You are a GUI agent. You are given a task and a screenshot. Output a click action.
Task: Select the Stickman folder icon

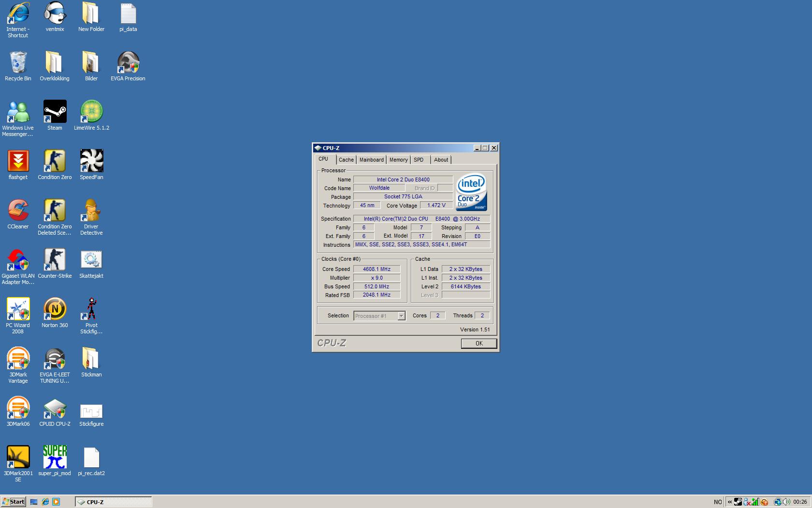91,362
